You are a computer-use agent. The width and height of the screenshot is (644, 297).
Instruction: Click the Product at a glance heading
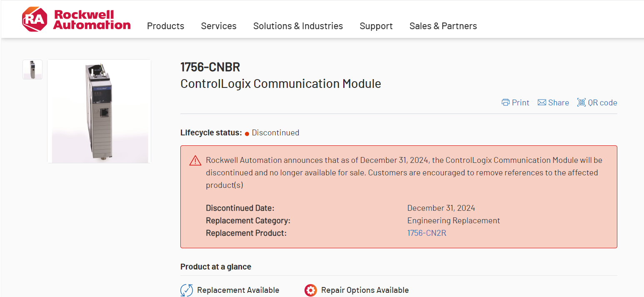pos(216,267)
